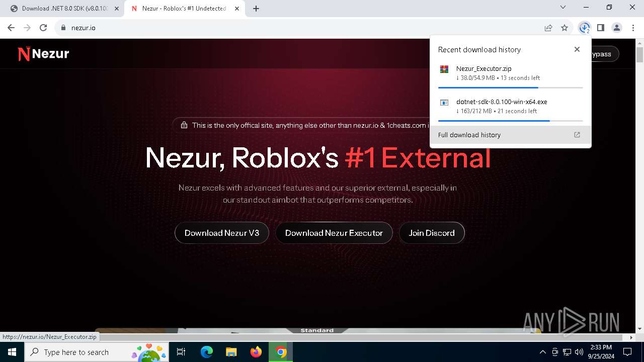The width and height of the screenshot is (644, 362).
Task: Click the official site notice banner
Action: [302, 125]
